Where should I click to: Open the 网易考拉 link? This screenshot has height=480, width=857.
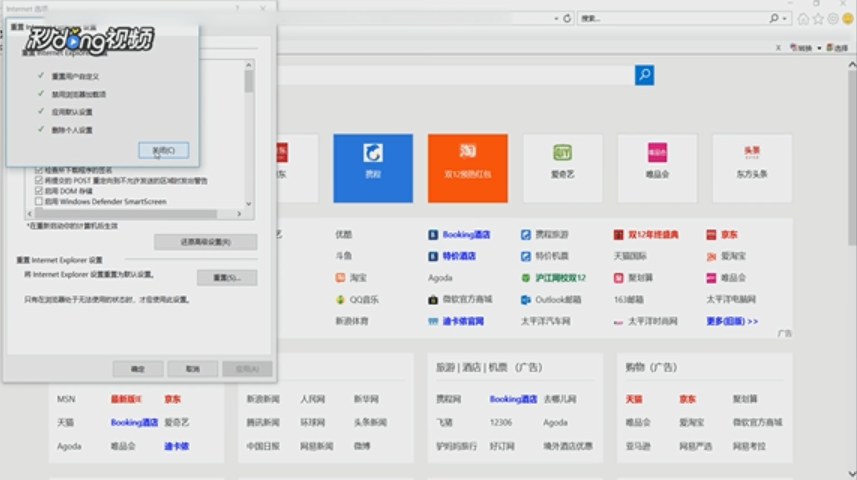coord(749,446)
